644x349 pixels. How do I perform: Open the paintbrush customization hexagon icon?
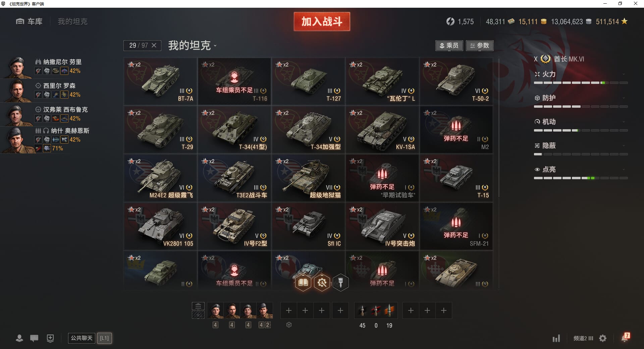340,283
